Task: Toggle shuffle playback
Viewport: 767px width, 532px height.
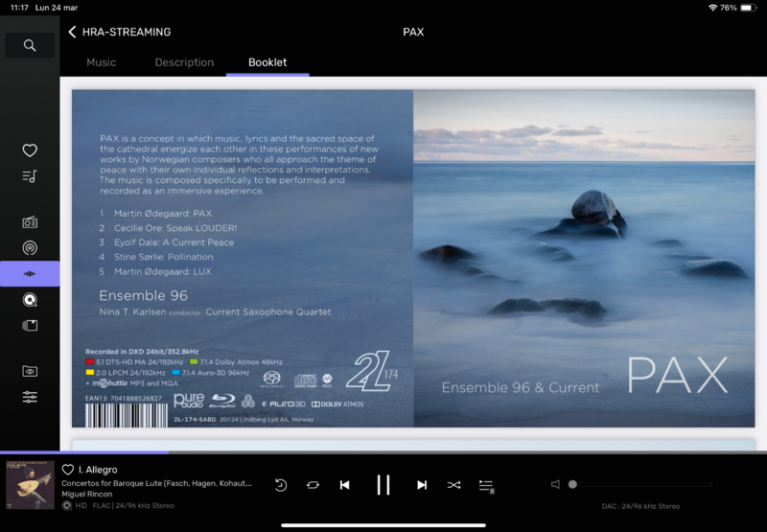Action: [x=453, y=485]
